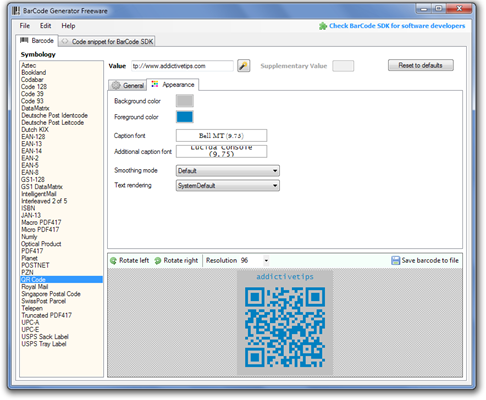Viewport: 486px width, 400px height.
Task: Select Royal Mail symbology
Action: [35, 287]
